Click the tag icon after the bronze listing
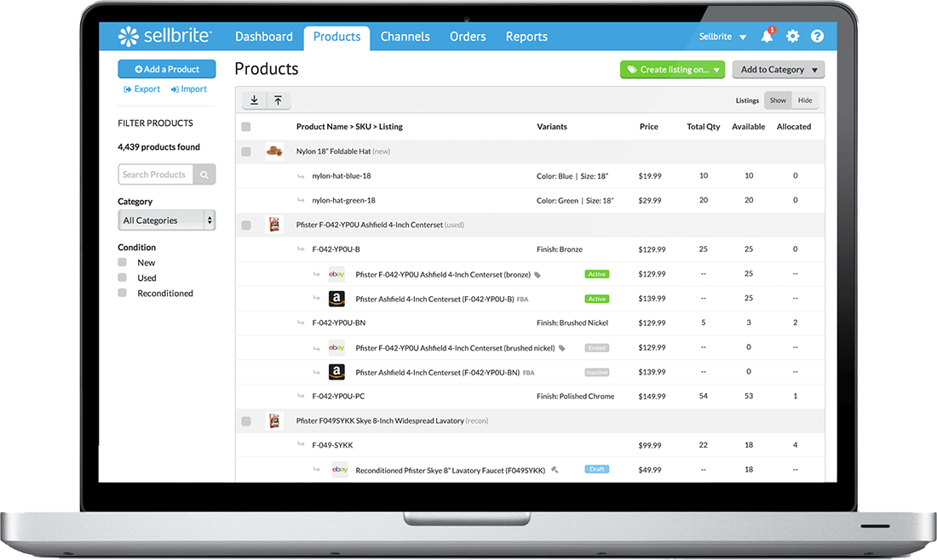 pos(537,275)
